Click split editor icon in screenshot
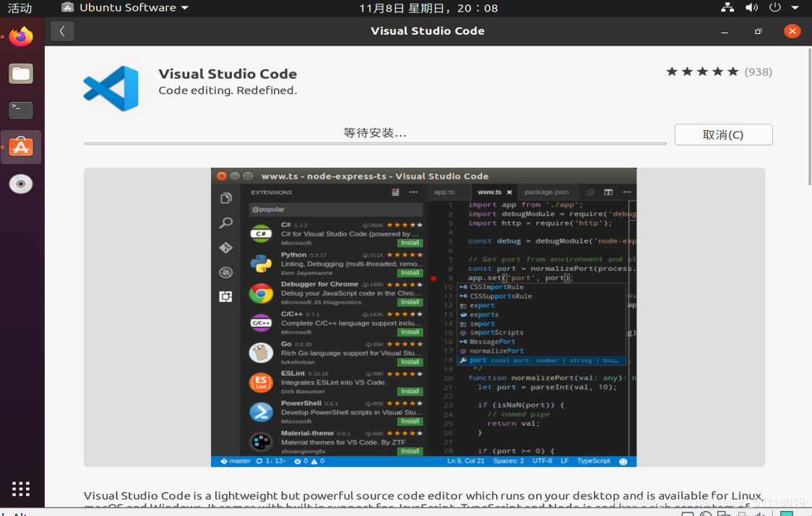This screenshot has width=812, height=516. click(608, 192)
